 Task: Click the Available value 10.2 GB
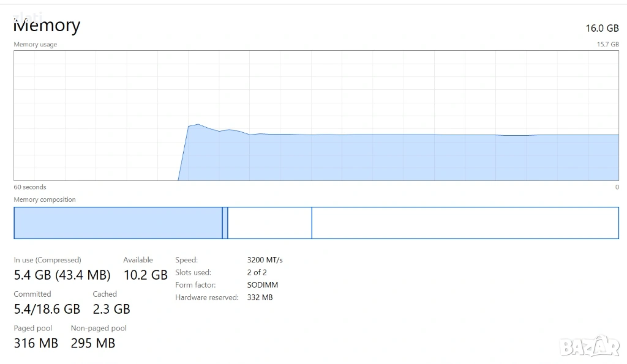pos(145,275)
